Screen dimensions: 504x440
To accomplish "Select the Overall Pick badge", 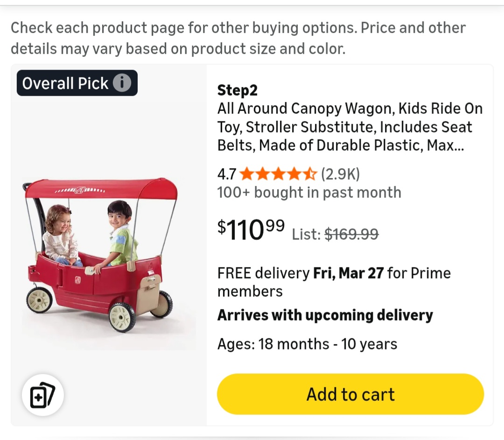I will [66, 83].
